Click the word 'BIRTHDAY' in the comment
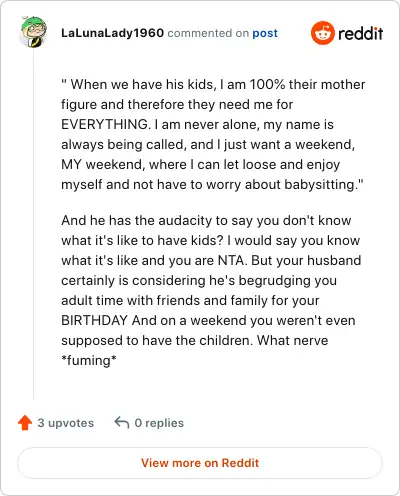Image resolution: width=400 pixels, height=496 pixels. coord(94,320)
